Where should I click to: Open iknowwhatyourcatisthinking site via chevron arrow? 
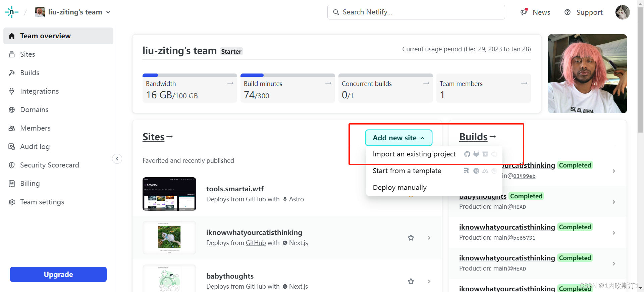(x=429, y=238)
